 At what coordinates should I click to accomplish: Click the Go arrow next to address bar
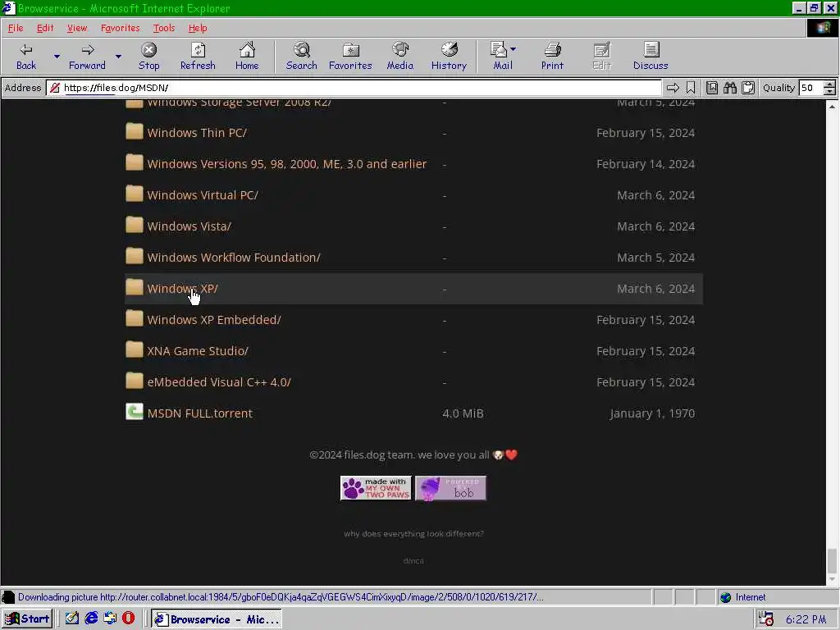[673, 88]
